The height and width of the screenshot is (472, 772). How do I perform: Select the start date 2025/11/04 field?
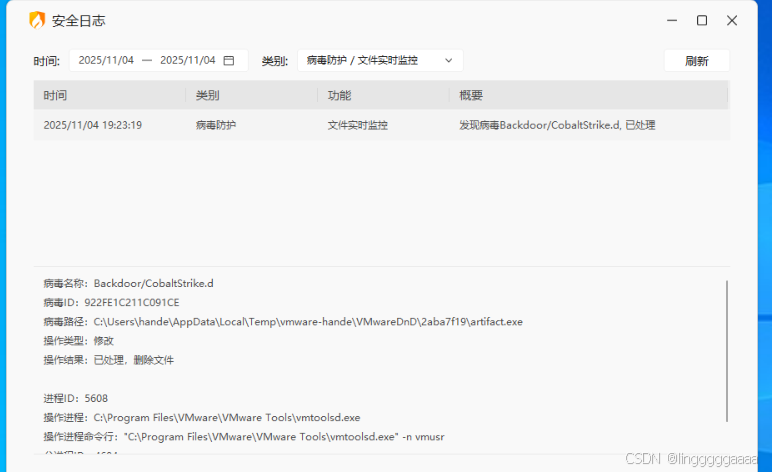point(106,60)
